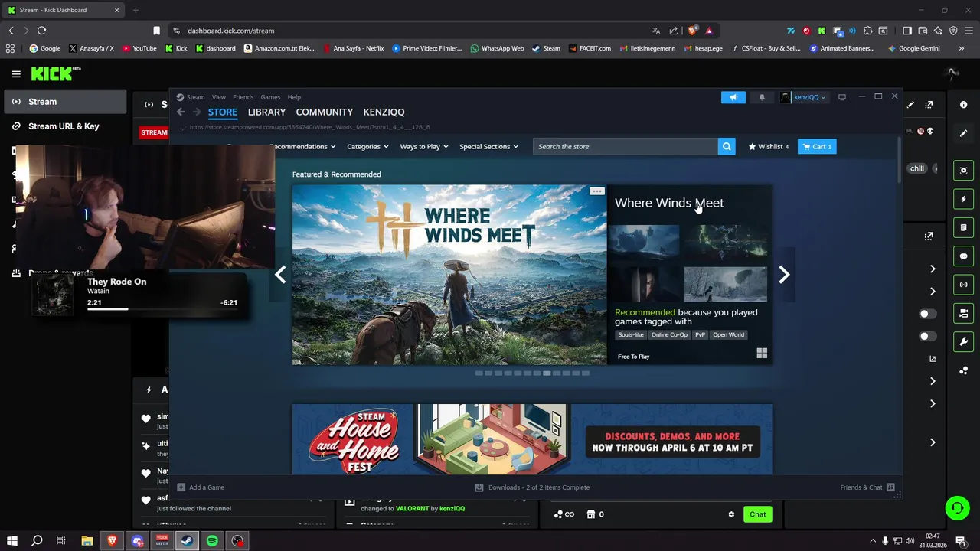Viewport: 980px width, 551px height.
Task: Open the chat bubble icon in Kick toolbar
Action: coord(963,256)
